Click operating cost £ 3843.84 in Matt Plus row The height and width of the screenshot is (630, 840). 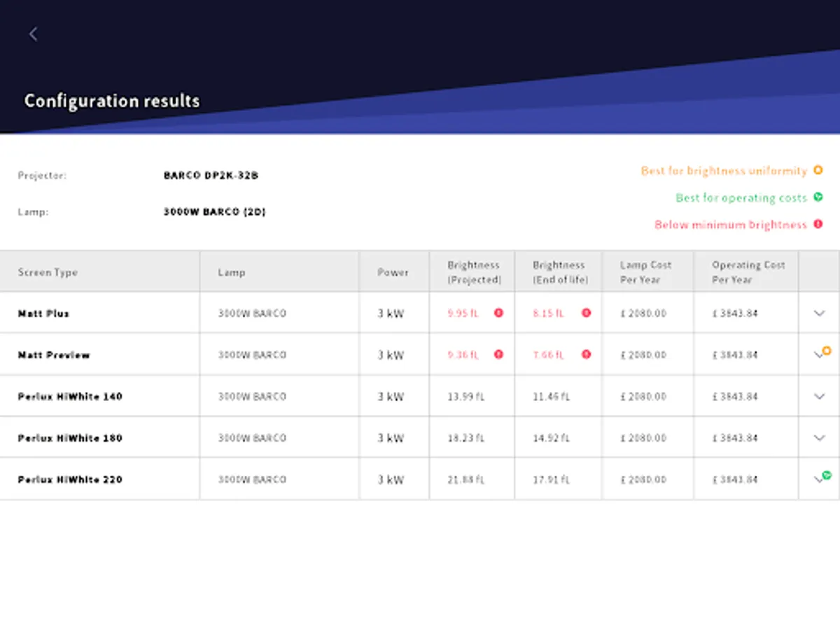tap(735, 314)
